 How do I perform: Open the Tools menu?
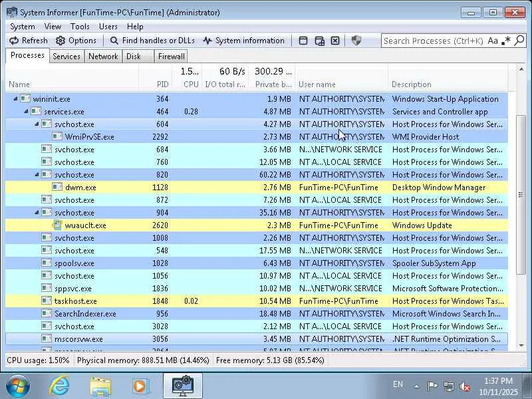pos(80,27)
